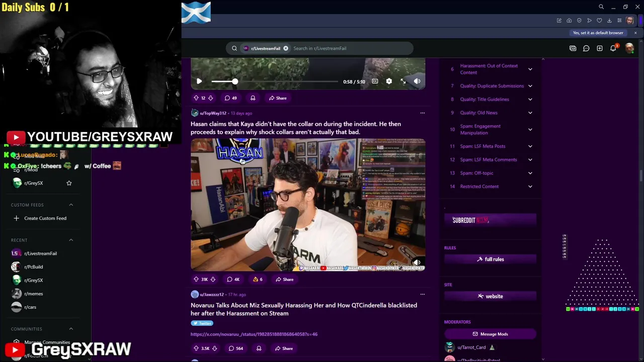Downvote the 3.5K Novaruu post

point(214,348)
